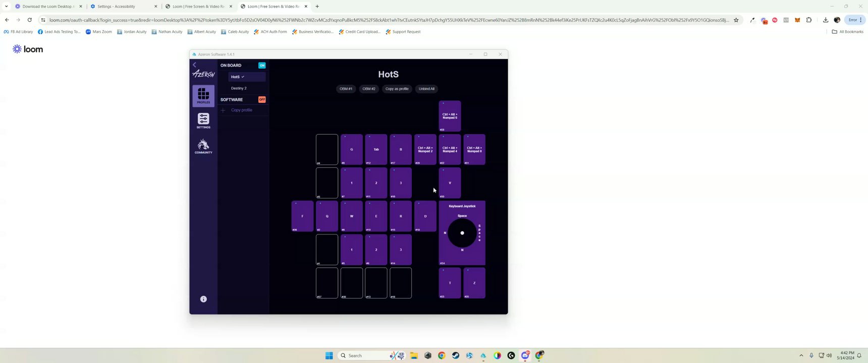The height and width of the screenshot is (363, 868).
Task: Click the OBM #2 button
Action: pos(369,89)
